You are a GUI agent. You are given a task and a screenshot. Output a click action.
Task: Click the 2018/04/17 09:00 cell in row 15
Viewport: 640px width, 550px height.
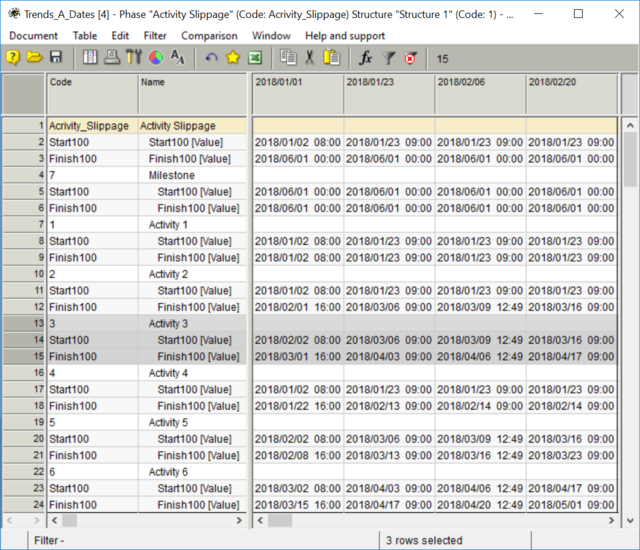[x=572, y=356]
